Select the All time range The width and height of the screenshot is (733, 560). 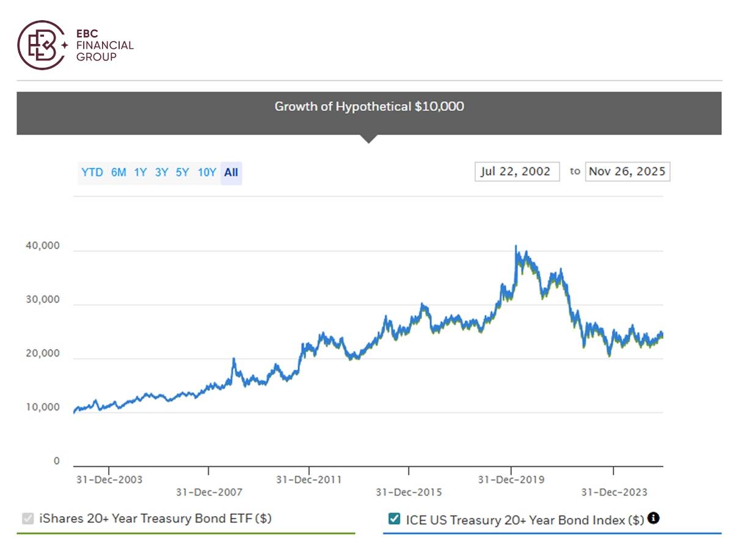click(230, 173)
